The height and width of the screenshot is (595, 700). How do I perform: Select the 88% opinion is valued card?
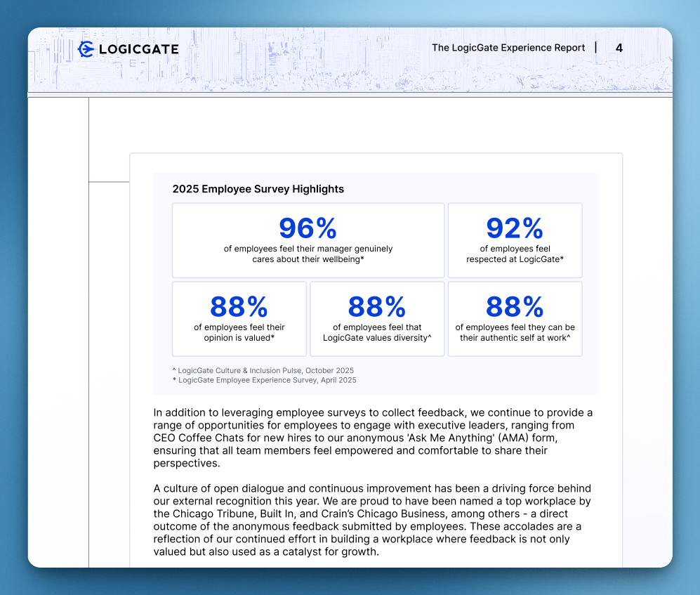click(239, 319)
